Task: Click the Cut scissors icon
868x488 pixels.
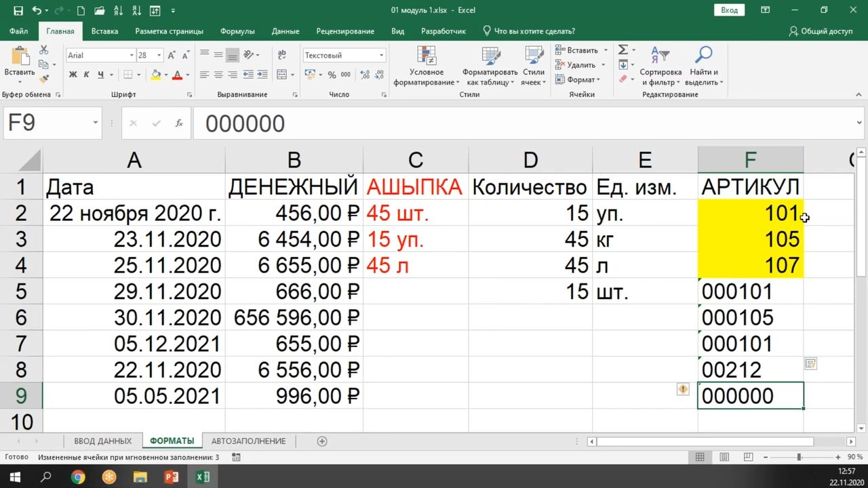Action: pos(44,50)
